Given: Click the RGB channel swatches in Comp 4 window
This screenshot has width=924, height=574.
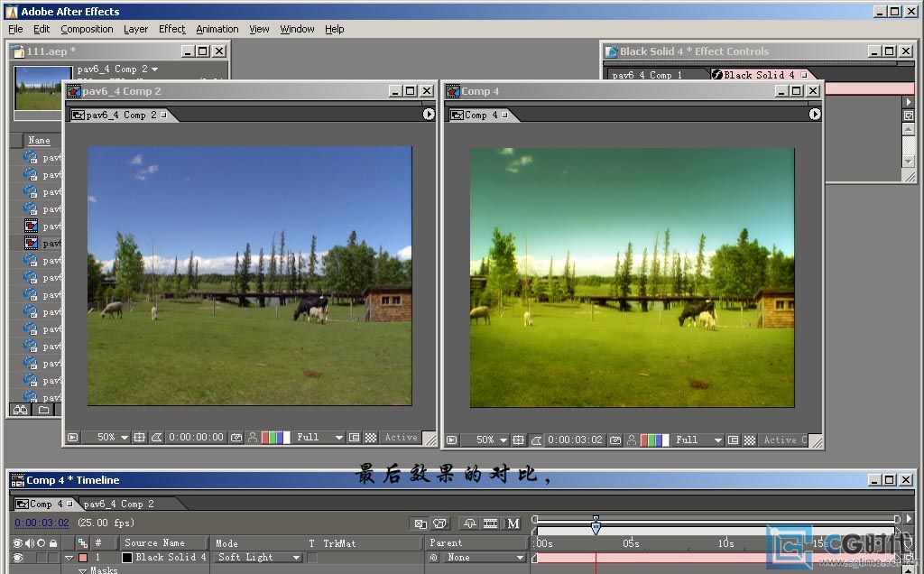Looking at the screenshot, I should point(655,440).
